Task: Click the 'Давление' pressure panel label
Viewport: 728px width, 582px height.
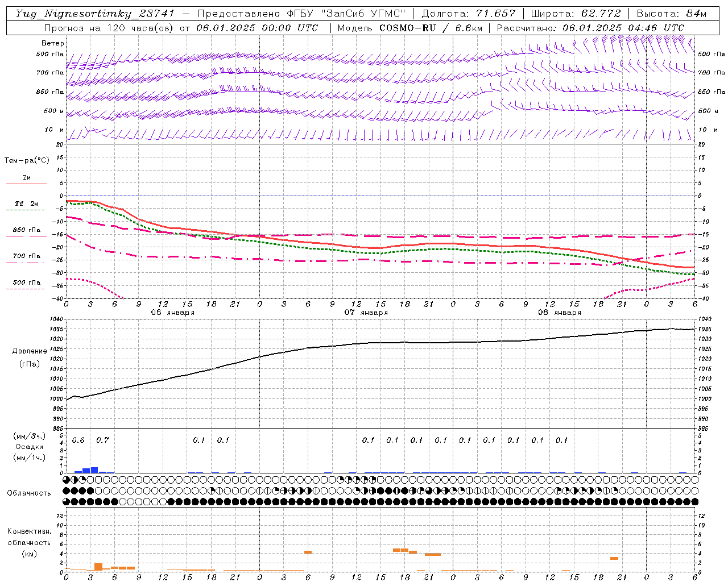Action: [30, 351]
